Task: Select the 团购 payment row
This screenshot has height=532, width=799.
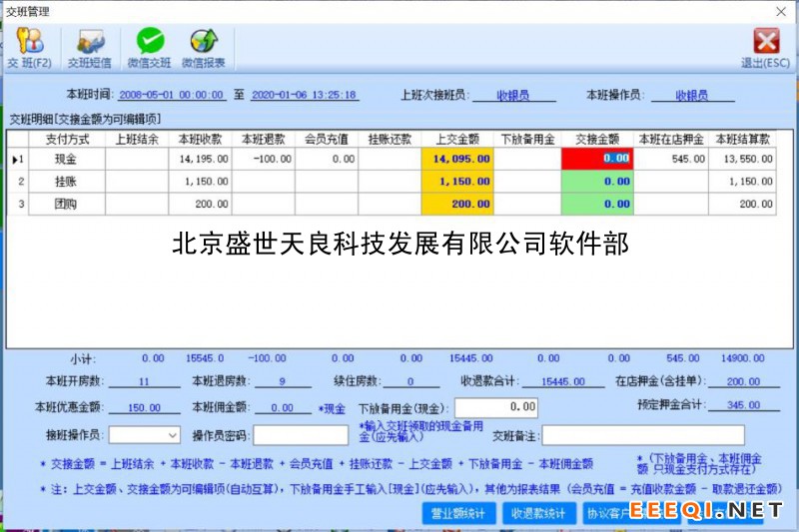Action: coord(67,205)
